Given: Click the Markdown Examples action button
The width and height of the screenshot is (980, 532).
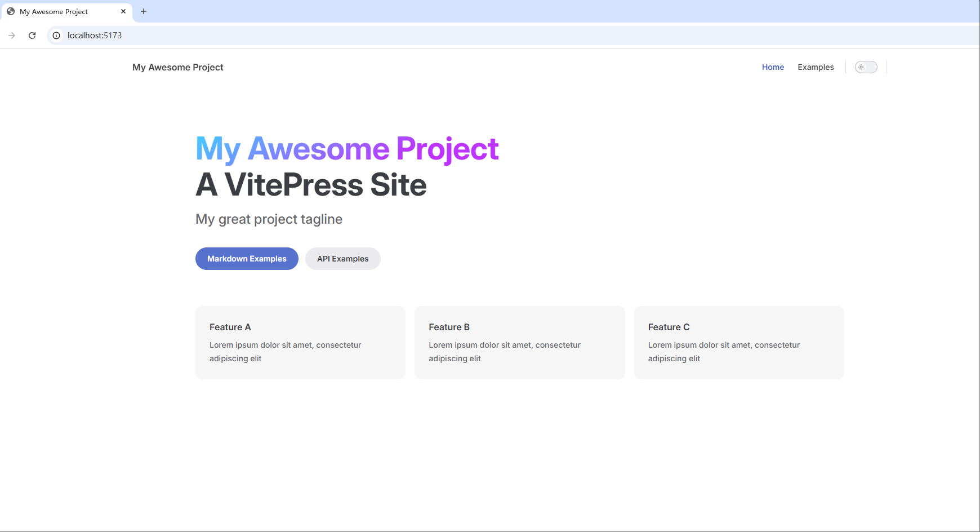Looking at the screenshot, I should [x=246, y=259].
